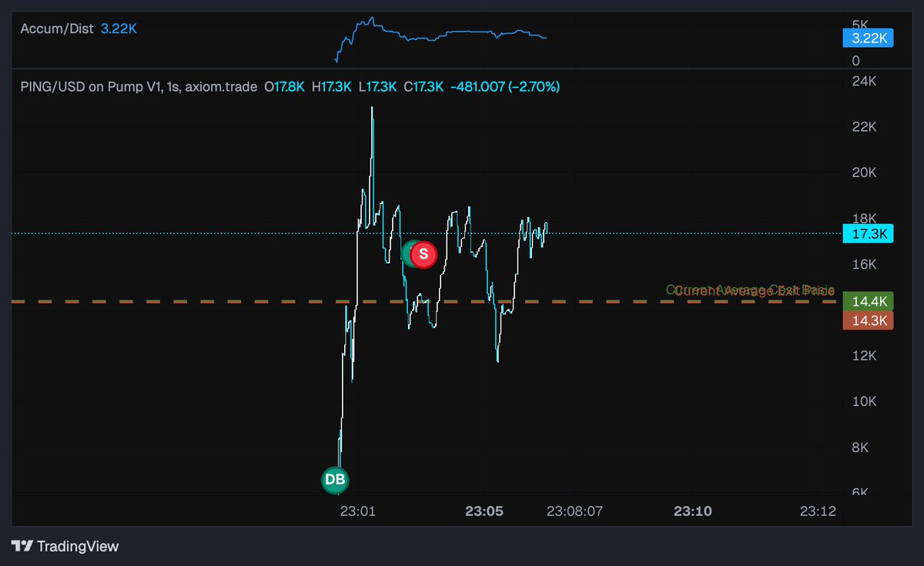Click the blue 3.22K Accum/Dist value label

pyautogui.click(x=119, y=28)
